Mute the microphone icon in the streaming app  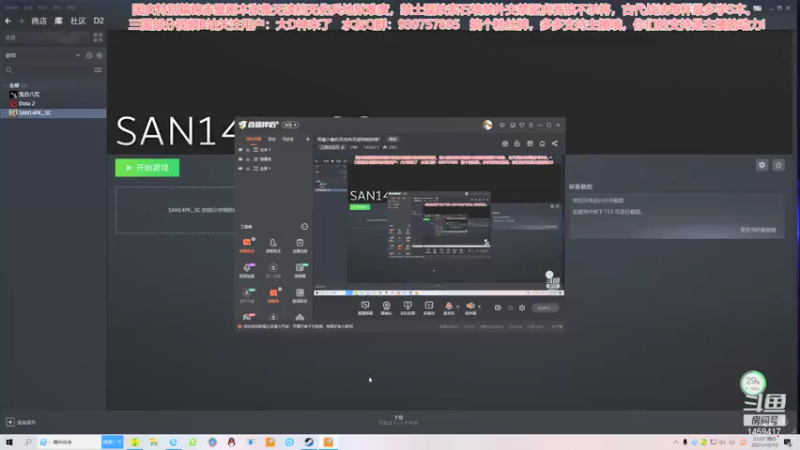pos(448,306)
